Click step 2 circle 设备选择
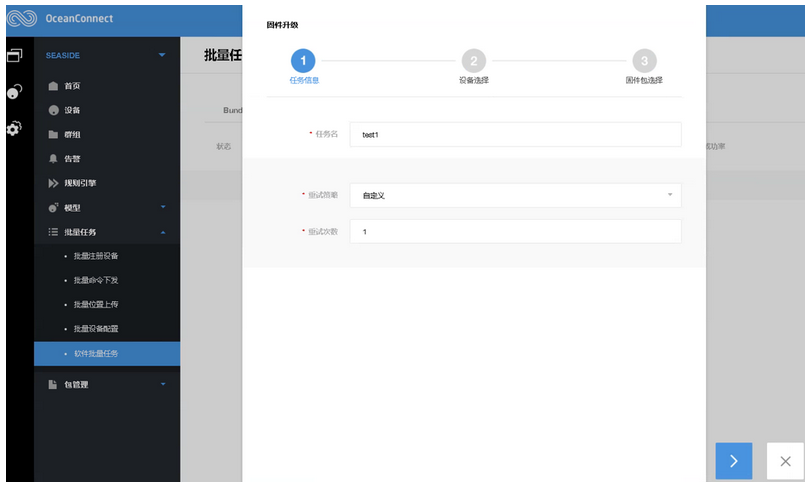 (473, 61)
